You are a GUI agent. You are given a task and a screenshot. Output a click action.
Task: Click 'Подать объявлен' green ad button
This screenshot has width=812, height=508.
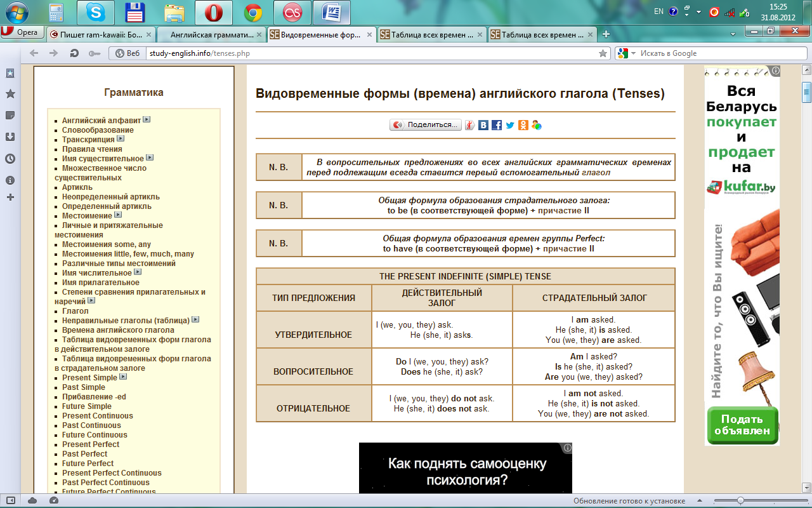742,425
